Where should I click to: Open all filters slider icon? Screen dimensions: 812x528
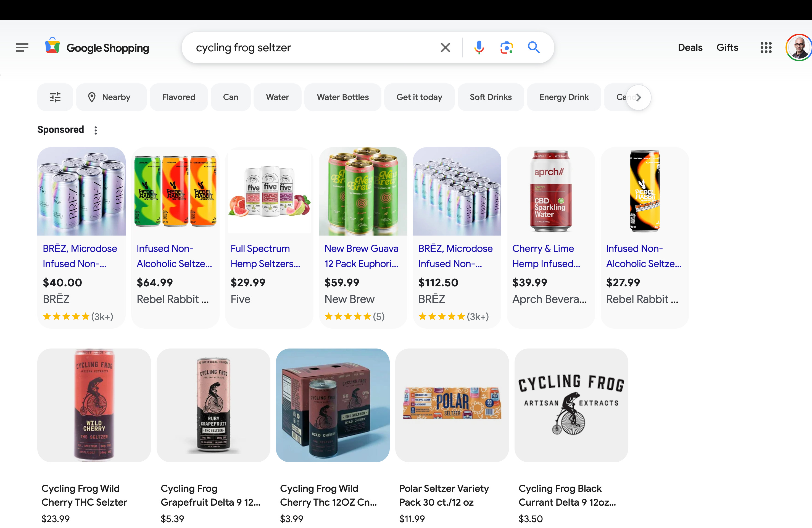(55, 97)
